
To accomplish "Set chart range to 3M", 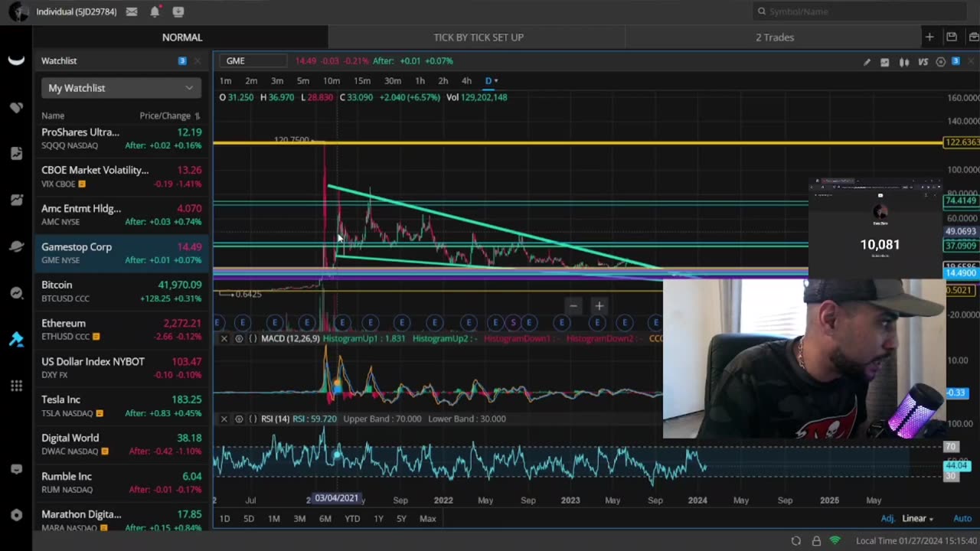I will [299, 518].
